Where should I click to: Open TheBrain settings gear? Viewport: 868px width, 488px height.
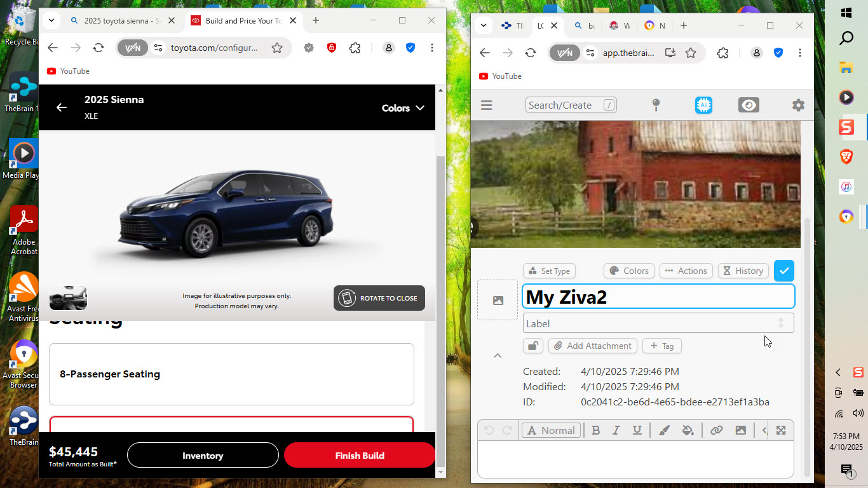pos(798,105)
